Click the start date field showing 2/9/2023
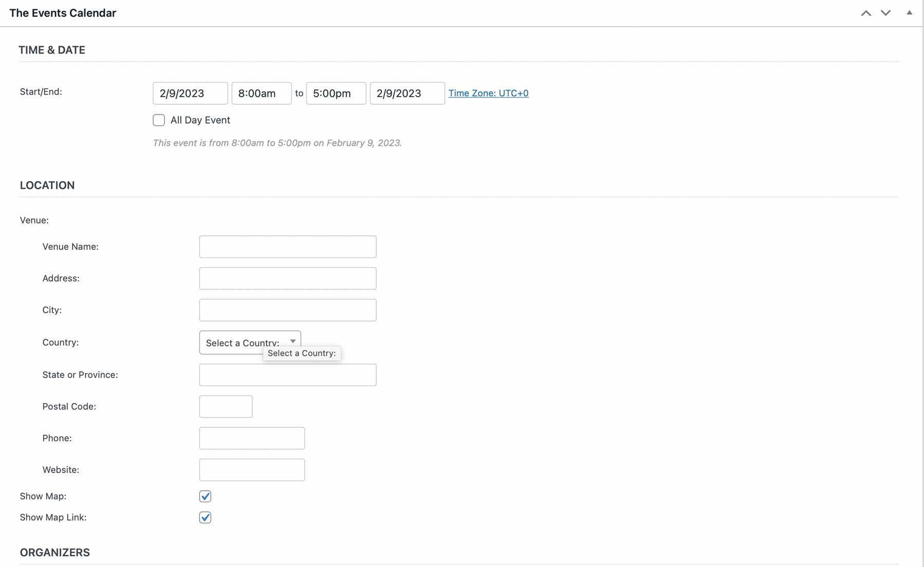Viewport: 924px width, 567px height. click(x=189, y=93)
